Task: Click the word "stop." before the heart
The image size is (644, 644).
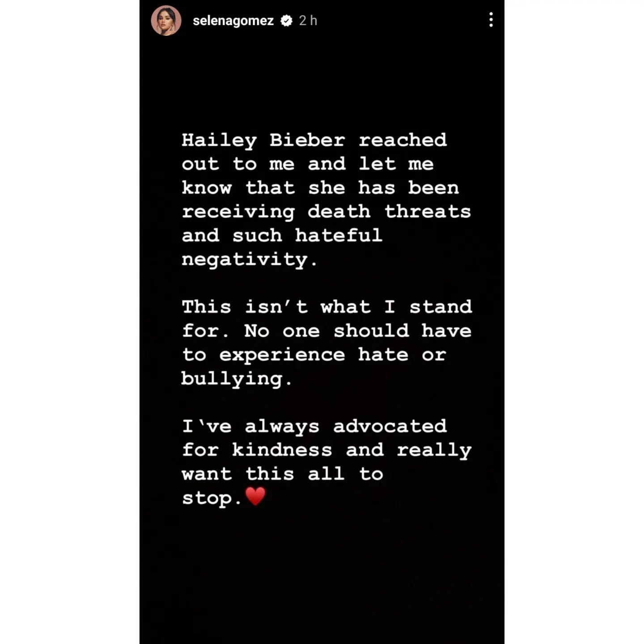Action: point(212,498)
